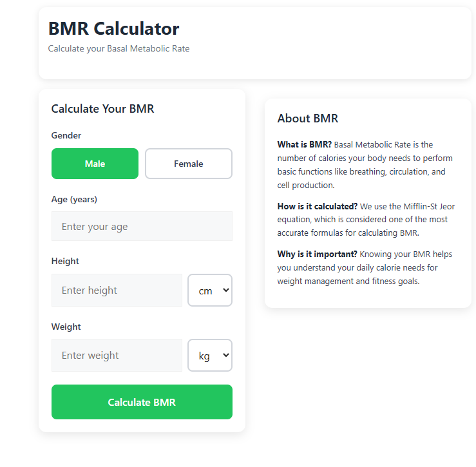Click the Basal Metabolic Rate subtitle text
Screen dimensions: 476x467
119,48
